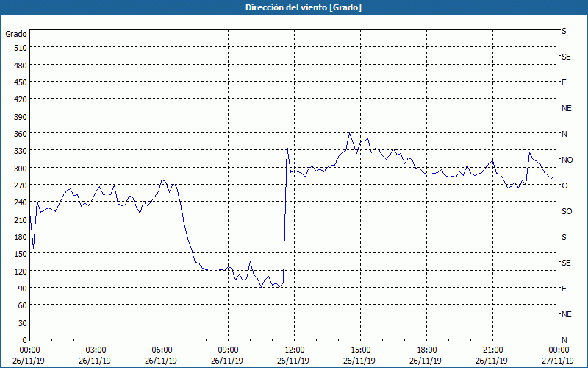This screenshot has width=588, height=368.
Task: Click the 03:00 time label
Action: (x=96, y=350)
